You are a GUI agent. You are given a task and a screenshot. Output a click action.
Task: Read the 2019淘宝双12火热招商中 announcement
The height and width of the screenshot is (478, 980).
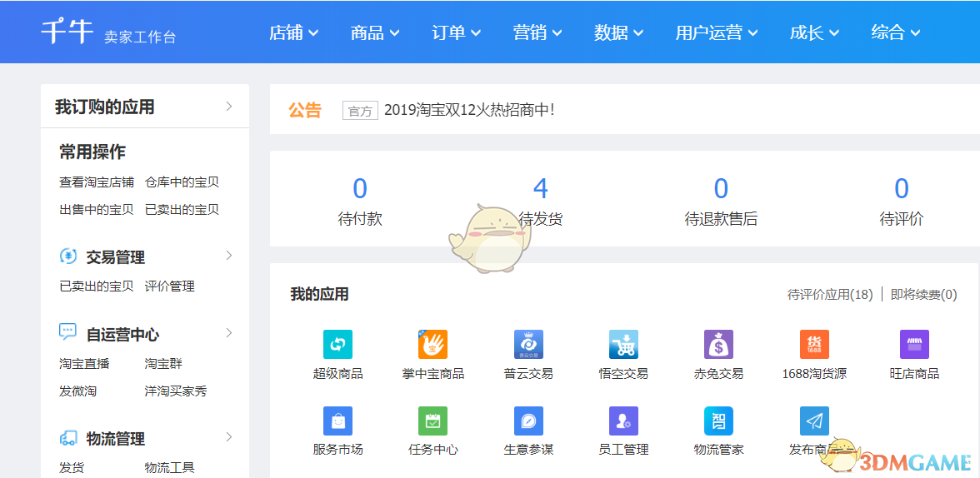(x=469, y=111)
